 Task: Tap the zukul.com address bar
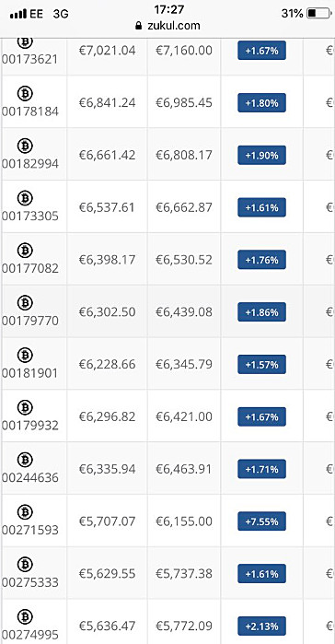(167, 26)
